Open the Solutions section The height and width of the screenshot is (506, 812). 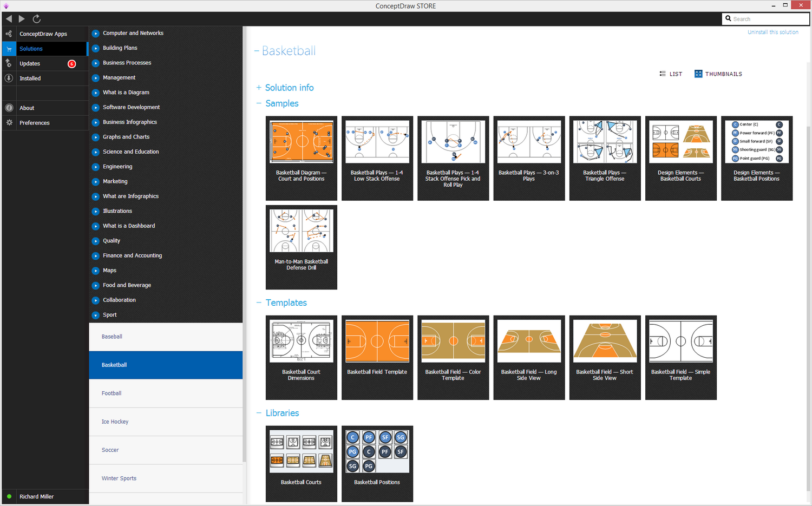[45, 49]
